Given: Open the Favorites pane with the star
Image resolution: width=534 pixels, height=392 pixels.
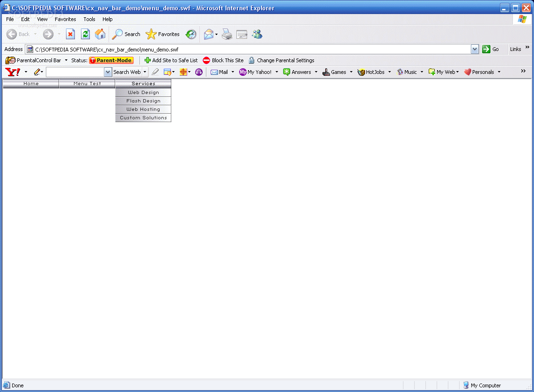Looking at the screenshot, I should (x=162, y=34).
